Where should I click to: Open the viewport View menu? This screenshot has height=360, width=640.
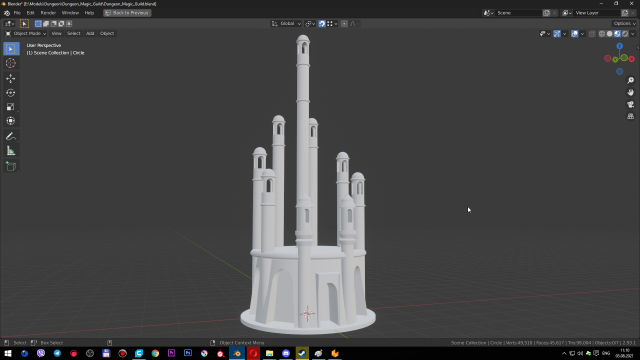[56, 33]
